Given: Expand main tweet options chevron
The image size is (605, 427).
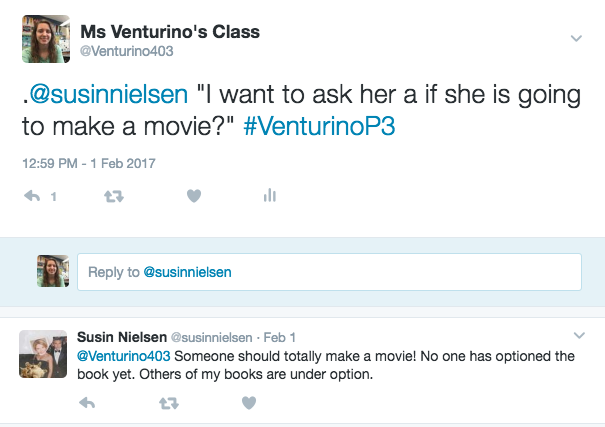Looking at the screenshot, I should click(576, 38).
